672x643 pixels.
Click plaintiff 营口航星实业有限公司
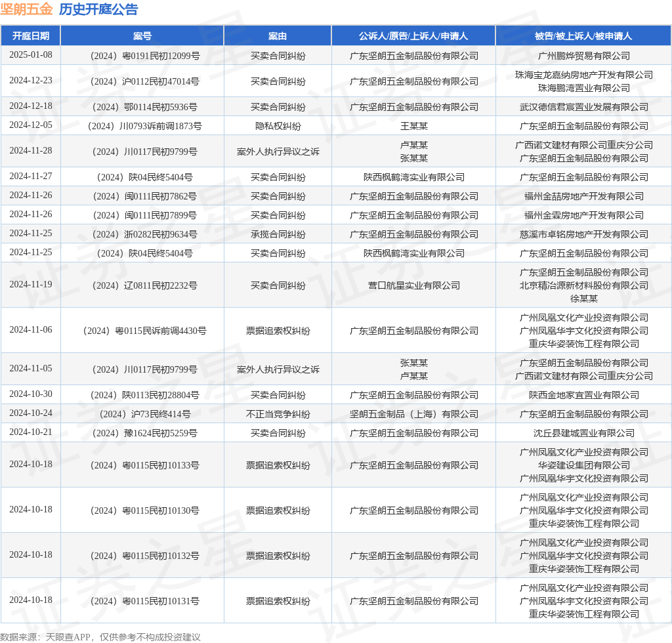click(413, 285)
